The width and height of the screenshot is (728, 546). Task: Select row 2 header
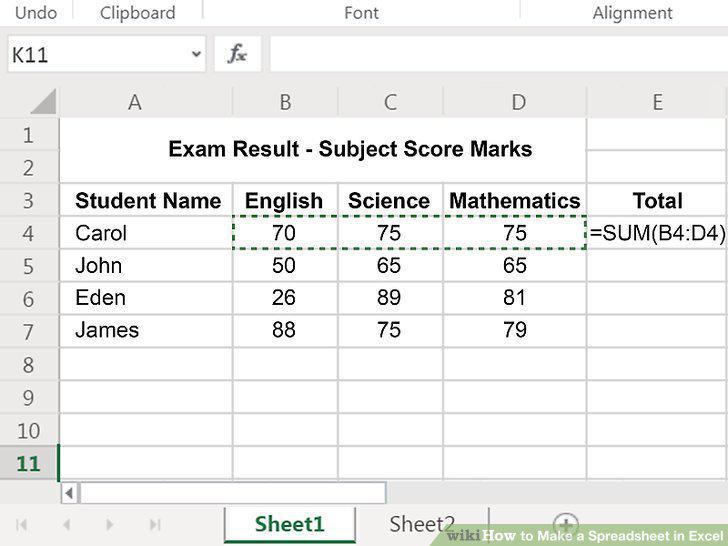29,167
